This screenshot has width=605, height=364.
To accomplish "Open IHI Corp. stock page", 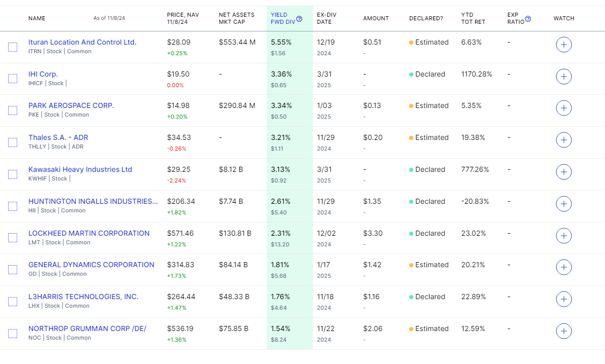I will 43,74.
